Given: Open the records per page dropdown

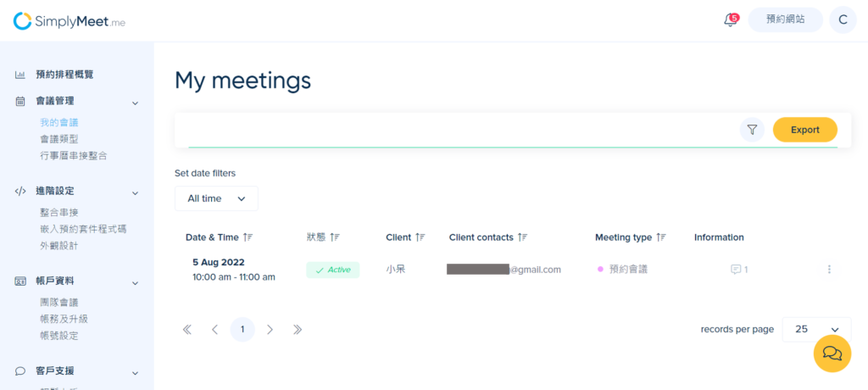Looking at the screenshot, I should [816, 329].
